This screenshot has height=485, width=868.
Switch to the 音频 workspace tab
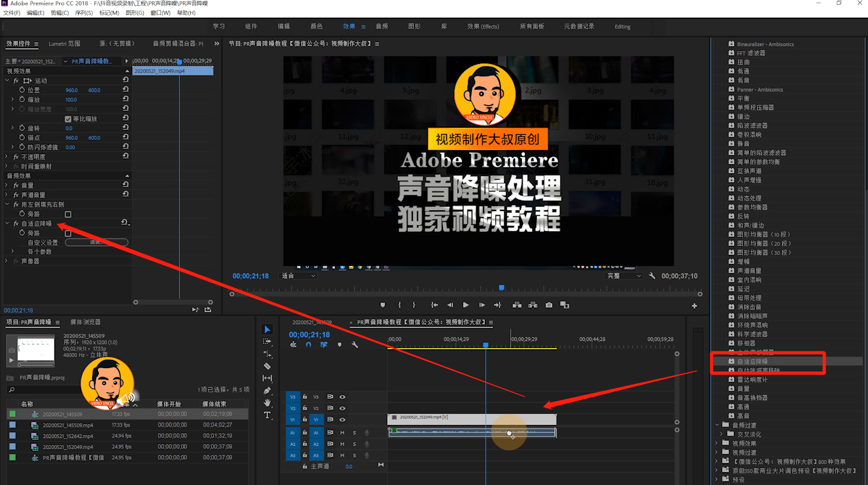point(382,26)
